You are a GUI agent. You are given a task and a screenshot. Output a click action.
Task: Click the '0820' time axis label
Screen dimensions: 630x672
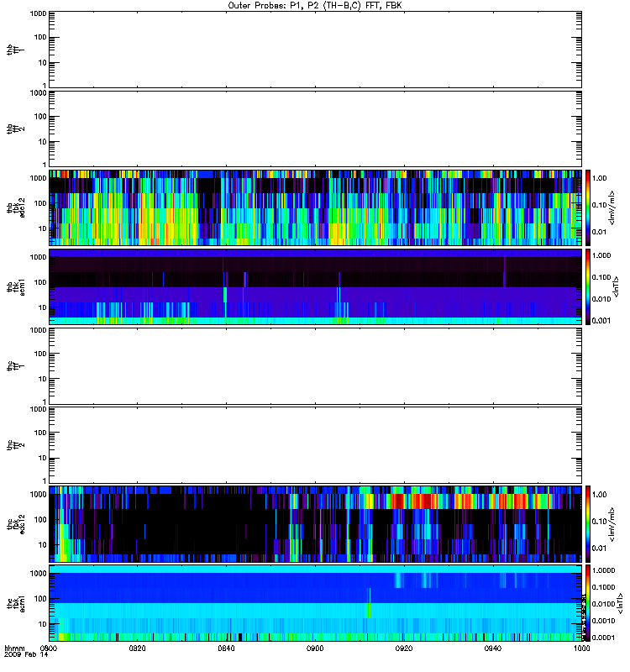(137, 648)
